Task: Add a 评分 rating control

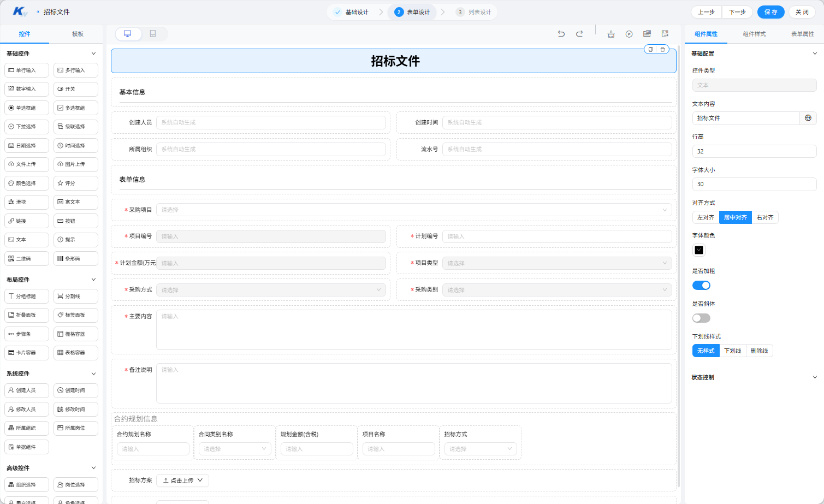Action: [x=76, y=183]
